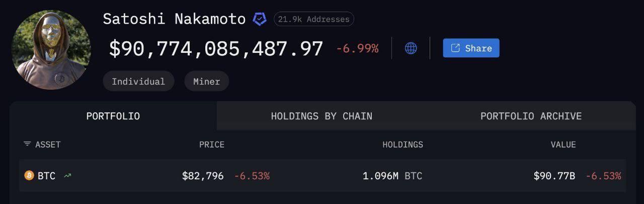This screenshot has height=204, width=644.
Task: Click the Share button
Action: coord(471,48)
